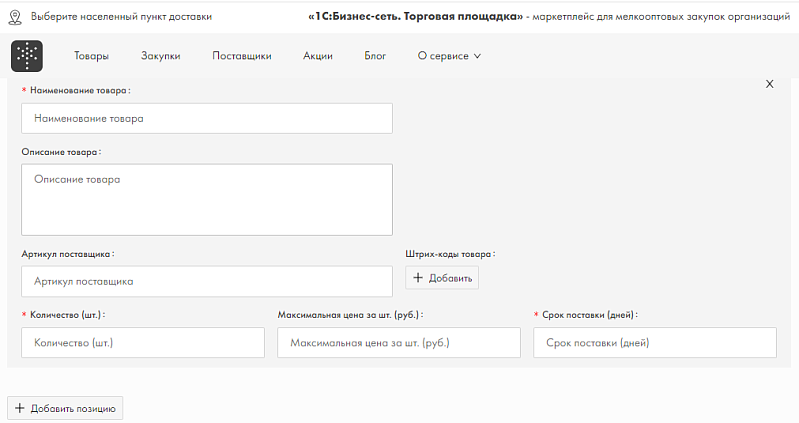The image size is (799, 423).
Task: Open the Закупки menu item
Action: point(161,56)
